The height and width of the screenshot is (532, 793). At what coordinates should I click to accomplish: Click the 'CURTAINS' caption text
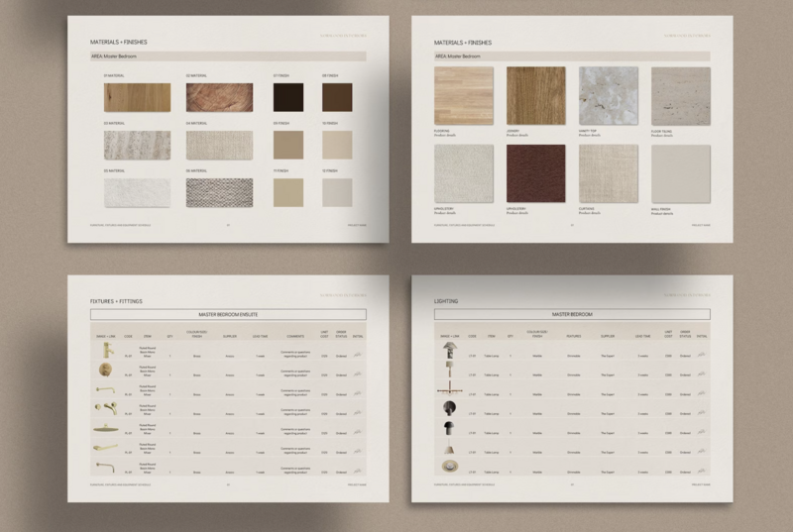(x=587, y=209)
